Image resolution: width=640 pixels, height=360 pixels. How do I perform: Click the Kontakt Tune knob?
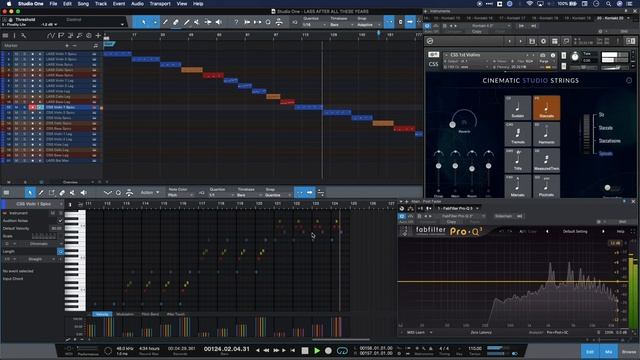pyautogui.click(x=575, y=57)
